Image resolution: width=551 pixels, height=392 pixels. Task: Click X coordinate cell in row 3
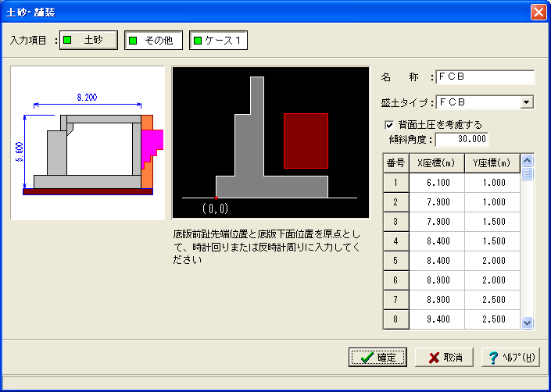437,222
